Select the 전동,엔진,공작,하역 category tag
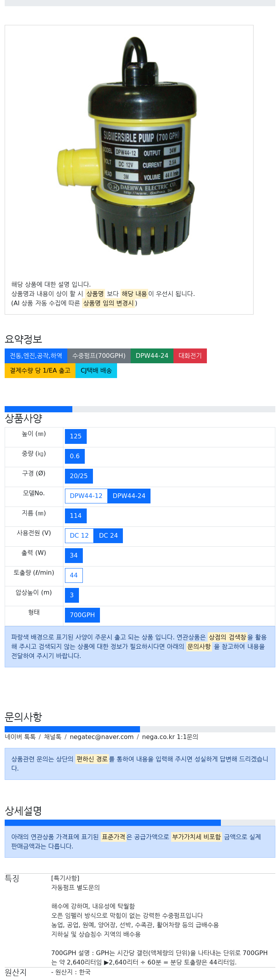The image size is (280, 980). click(x=36, y=356)
